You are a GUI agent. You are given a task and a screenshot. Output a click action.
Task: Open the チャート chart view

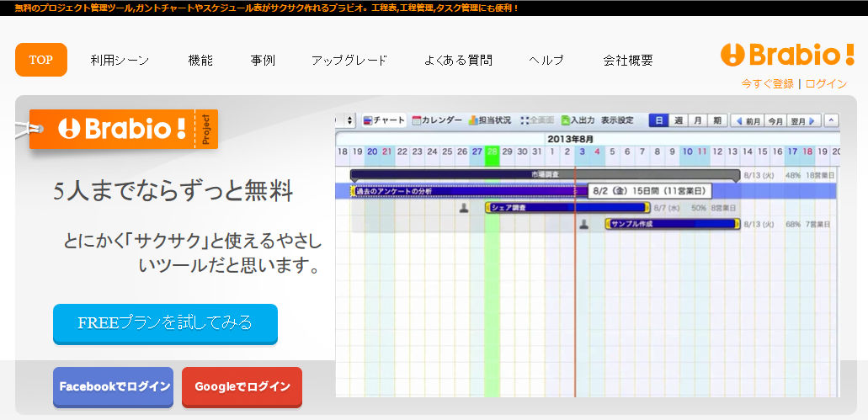pos(384,120)
